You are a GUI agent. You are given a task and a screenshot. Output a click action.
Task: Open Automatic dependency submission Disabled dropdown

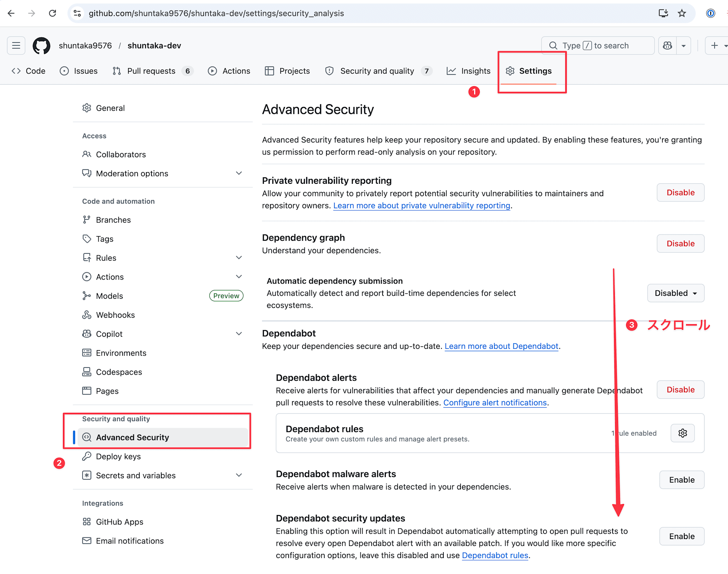pos(676,293)
